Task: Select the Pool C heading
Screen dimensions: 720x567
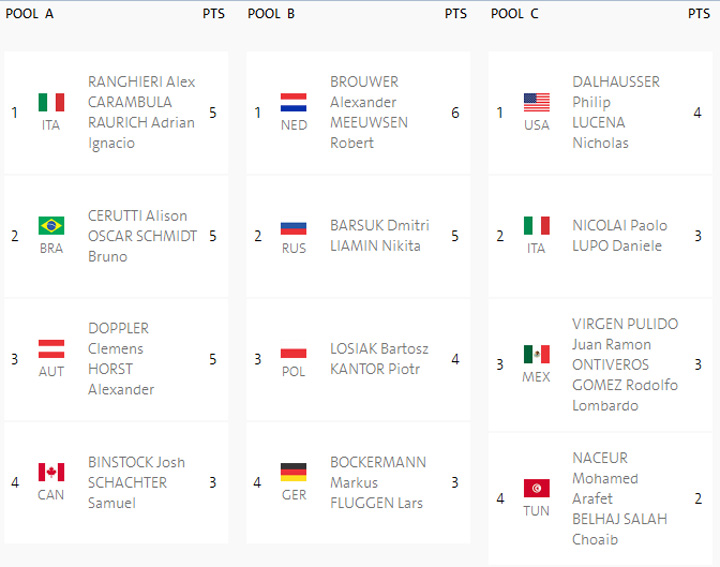Action: 515,14
